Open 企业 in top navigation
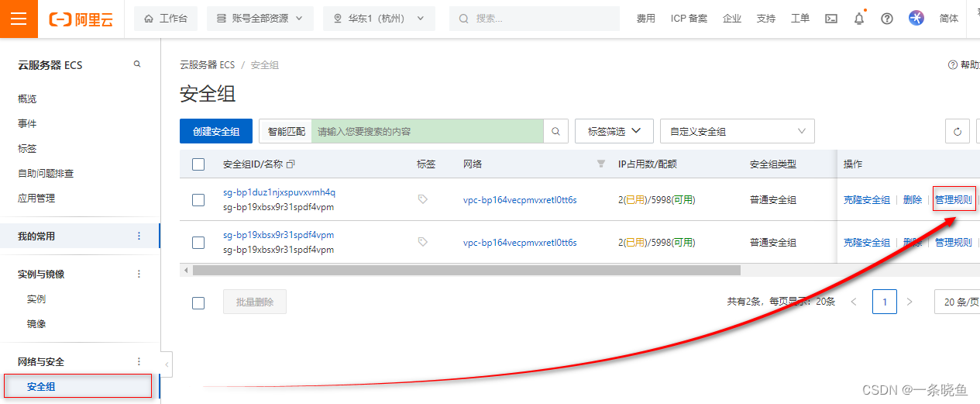 [732, 19]
